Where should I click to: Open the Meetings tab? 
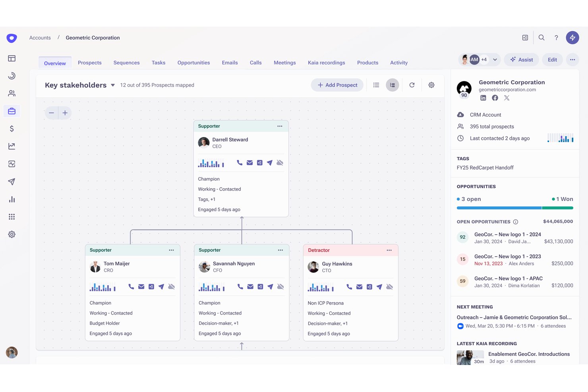285,63
